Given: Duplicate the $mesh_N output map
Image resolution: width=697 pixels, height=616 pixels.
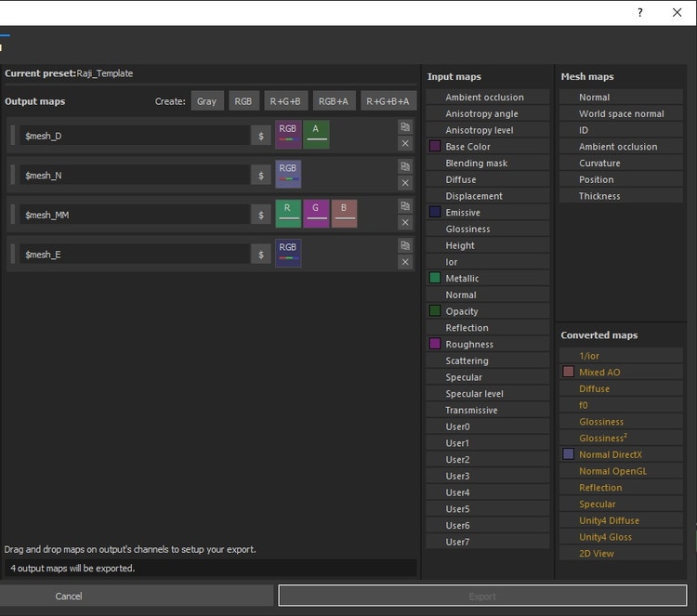Looking at the screenshot, I should 404,166.
